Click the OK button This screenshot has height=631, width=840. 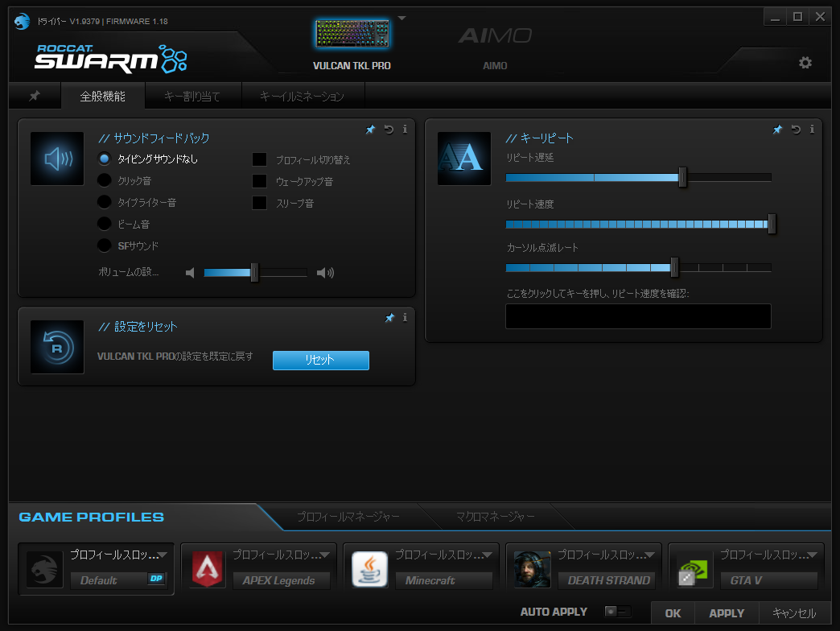(673, 613)
